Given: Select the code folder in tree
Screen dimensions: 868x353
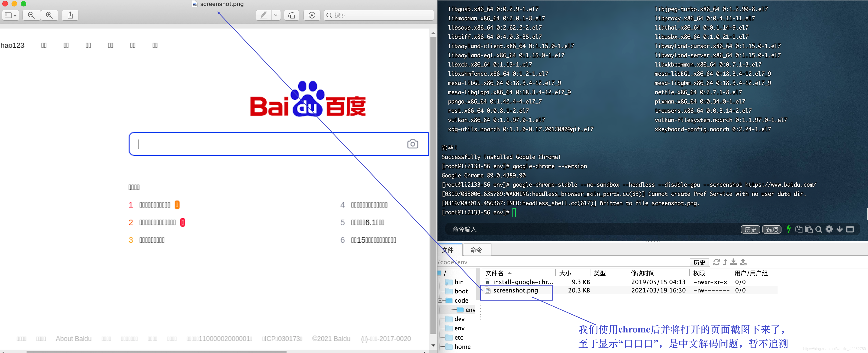Looking at the screenshot, I should [461, 300].
